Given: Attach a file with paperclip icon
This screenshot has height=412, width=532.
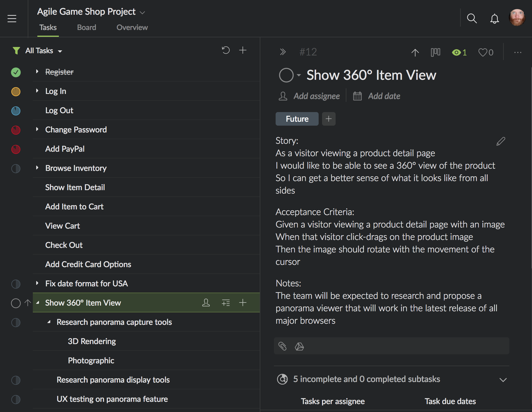Looking at the screenshot, I should click(282, 346).
